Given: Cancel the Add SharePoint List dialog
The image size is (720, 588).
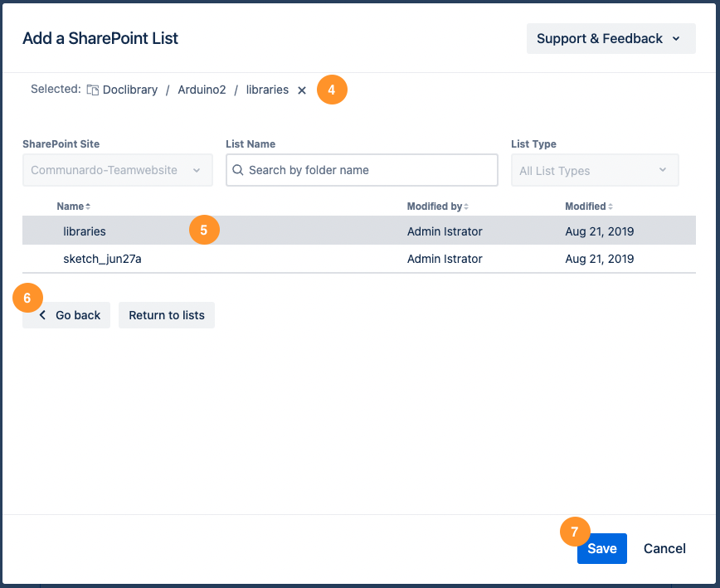Looking at the screenshot, I should click(x=664, y=548).
